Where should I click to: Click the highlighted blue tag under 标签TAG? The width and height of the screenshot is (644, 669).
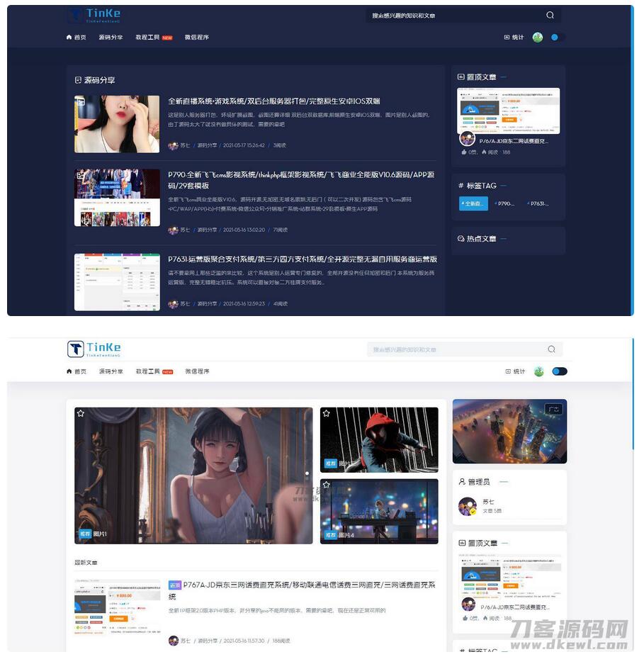point(473,203)
